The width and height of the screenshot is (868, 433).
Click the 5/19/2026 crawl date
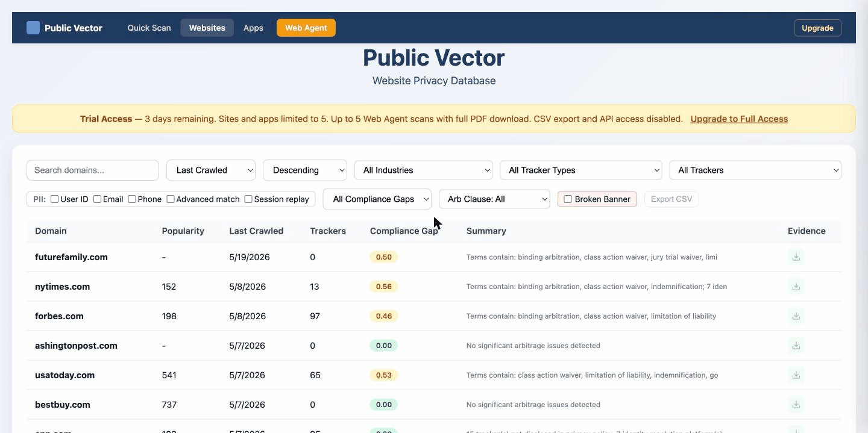(x=250, y=257)
